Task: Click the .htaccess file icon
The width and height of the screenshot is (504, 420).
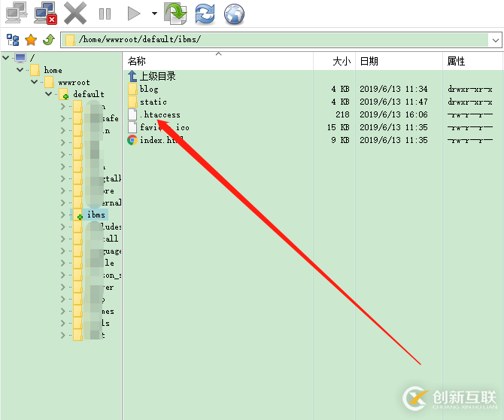Action: (132, 114)
